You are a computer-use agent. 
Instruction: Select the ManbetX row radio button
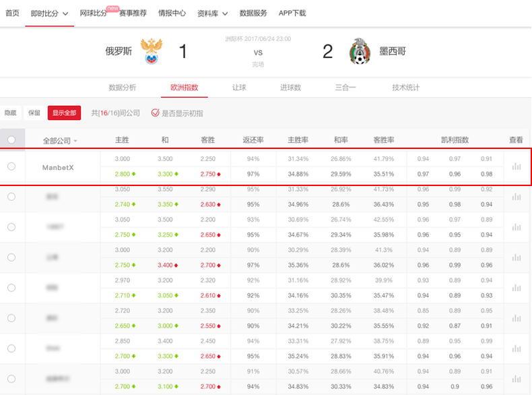pyautogui.click(x=11, y=166)
